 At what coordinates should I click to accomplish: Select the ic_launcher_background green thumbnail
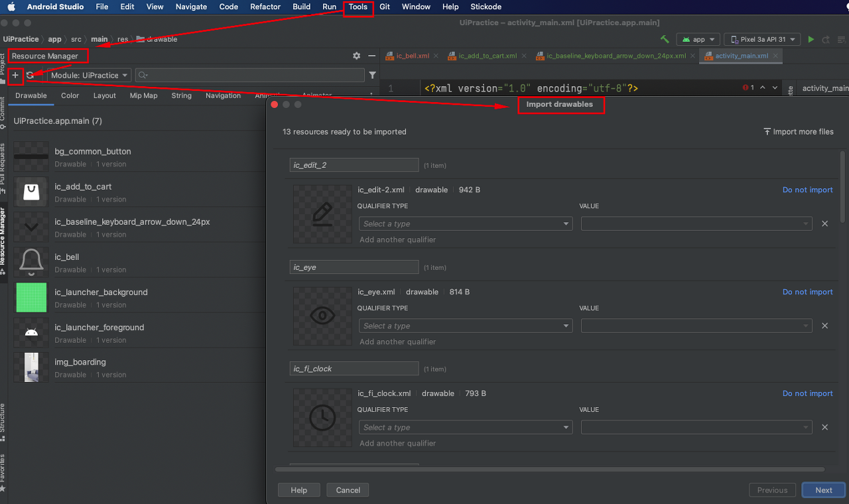click(31, 297)
